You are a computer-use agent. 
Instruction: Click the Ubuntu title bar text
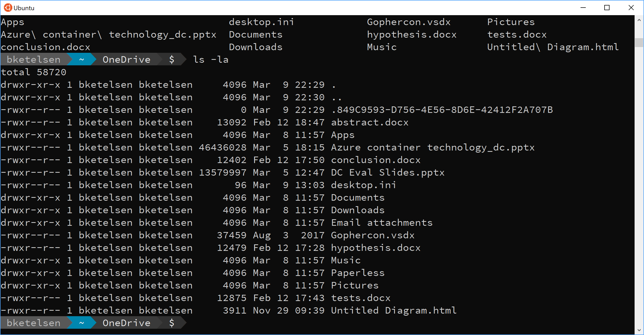click(24, 8)
